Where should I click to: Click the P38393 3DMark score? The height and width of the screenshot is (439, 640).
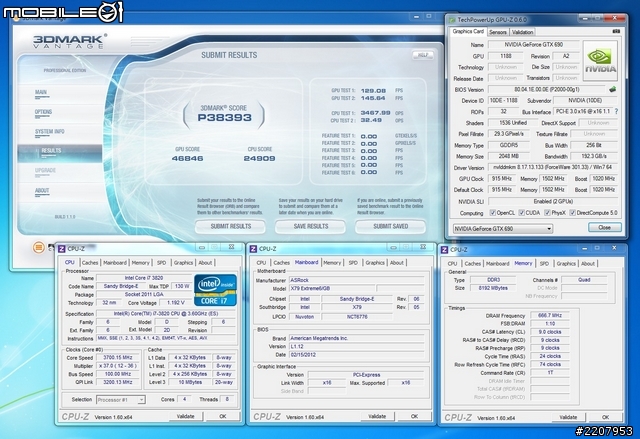[224, 118]
